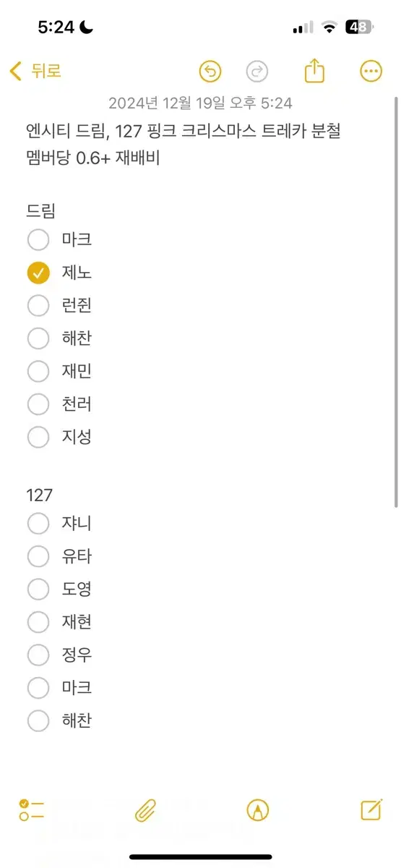Tap the paperclip attachment icon
Viewport: 401px width, 868px height.
click(x=145, y=810)
